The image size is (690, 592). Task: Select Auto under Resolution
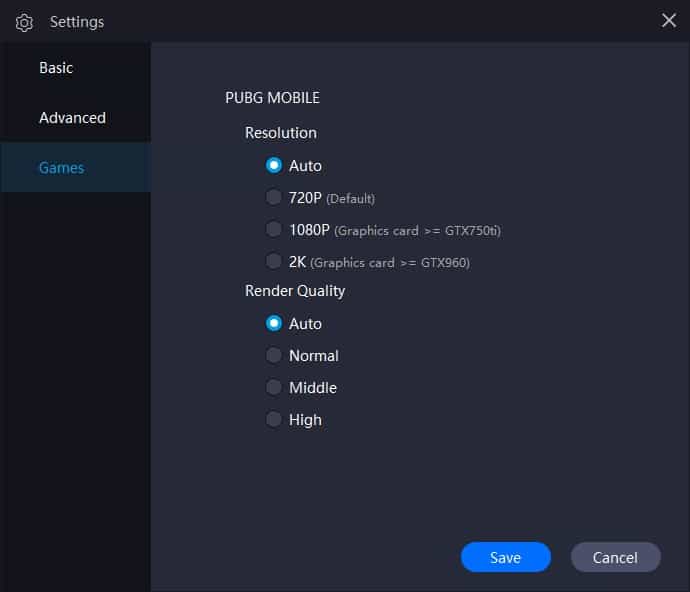click(273, 165)
